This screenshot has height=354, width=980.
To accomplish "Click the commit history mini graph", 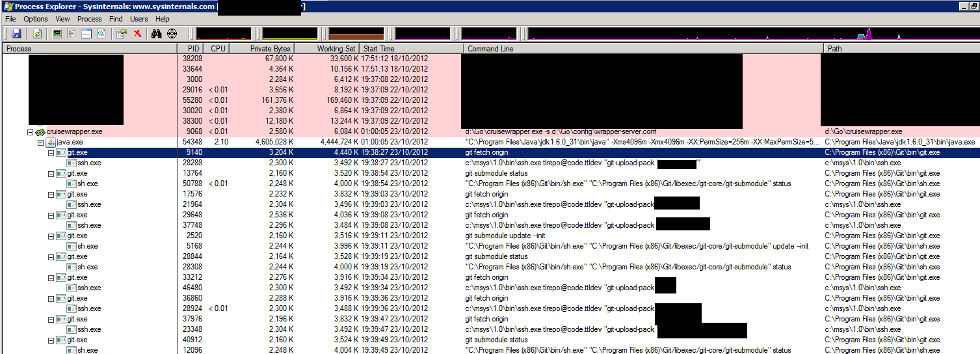I will [290, 33].
